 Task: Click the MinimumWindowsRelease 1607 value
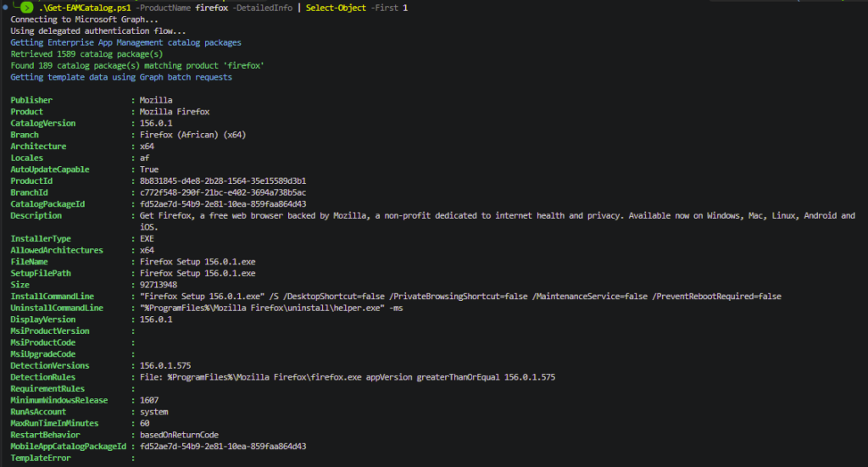(x=149, y=400)
